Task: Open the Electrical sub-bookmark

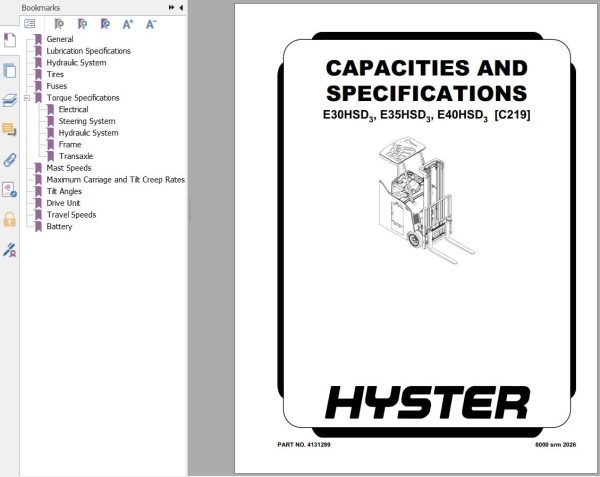Action: click(x=73, y=109)
